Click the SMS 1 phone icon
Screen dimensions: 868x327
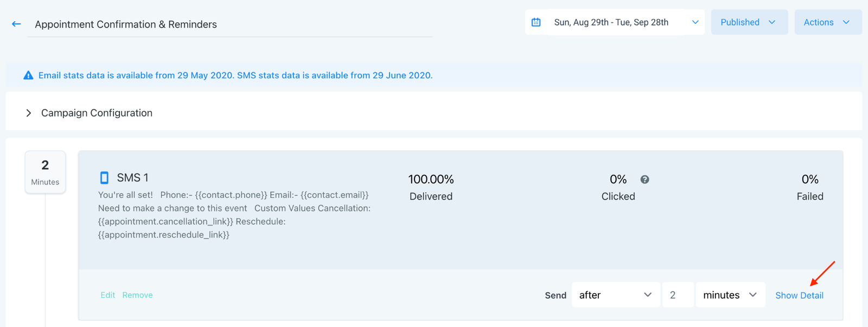tap(104, 178)
